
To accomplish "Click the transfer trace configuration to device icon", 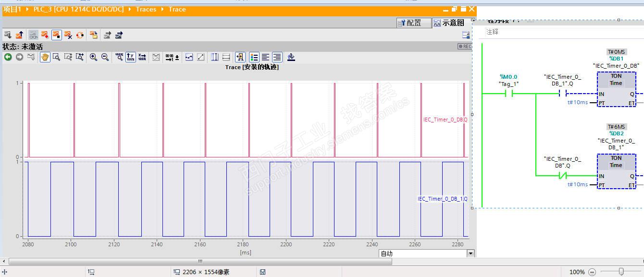I will (x=8, y=35).
